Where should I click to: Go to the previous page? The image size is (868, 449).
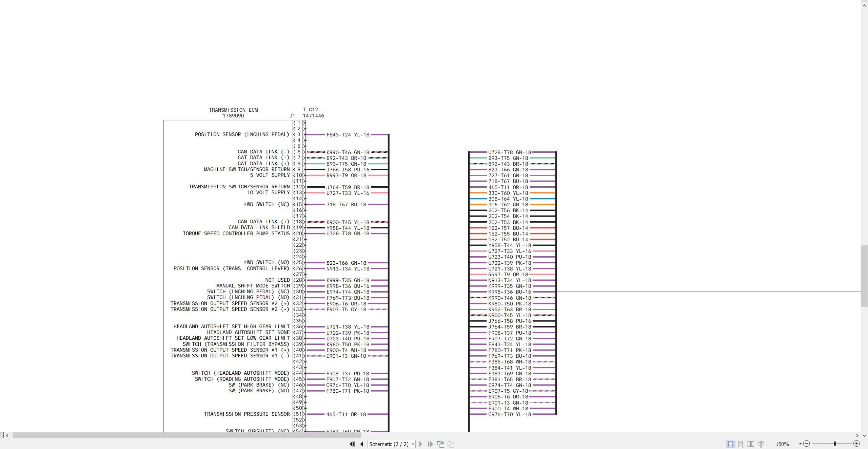click(362, 444)
